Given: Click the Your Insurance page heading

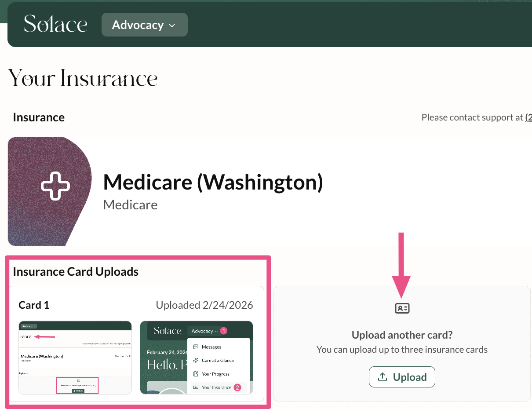Looking at the screenshot, I should point(83,79).
